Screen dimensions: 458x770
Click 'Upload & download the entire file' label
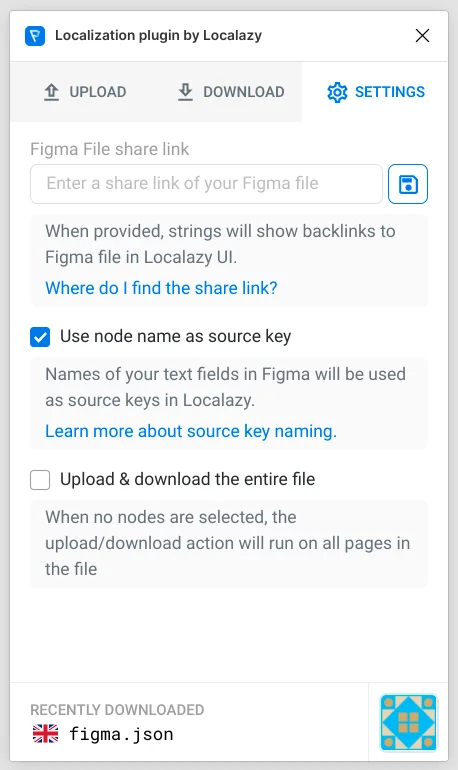tap(188, 479)
